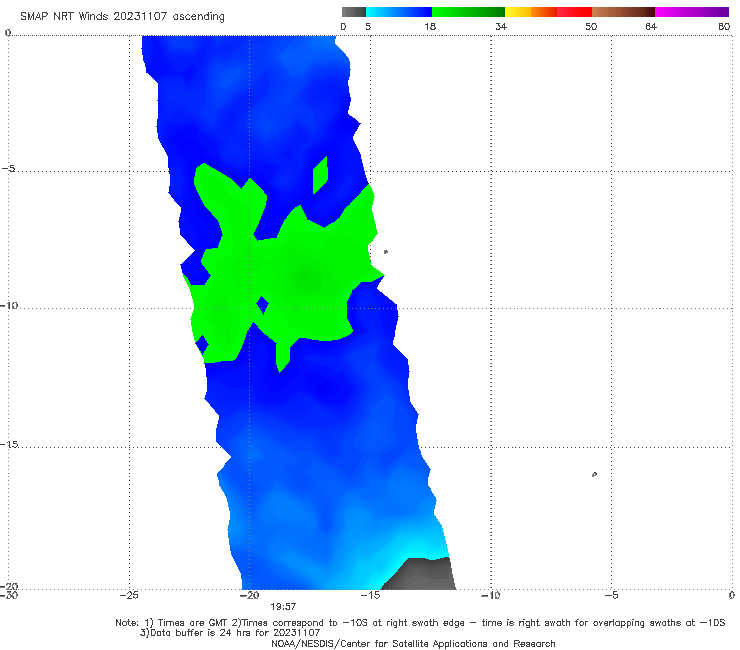Choose the brown segment of the color bar
The width and height of the screenshot is (740, 650).
tap(623, 12)
